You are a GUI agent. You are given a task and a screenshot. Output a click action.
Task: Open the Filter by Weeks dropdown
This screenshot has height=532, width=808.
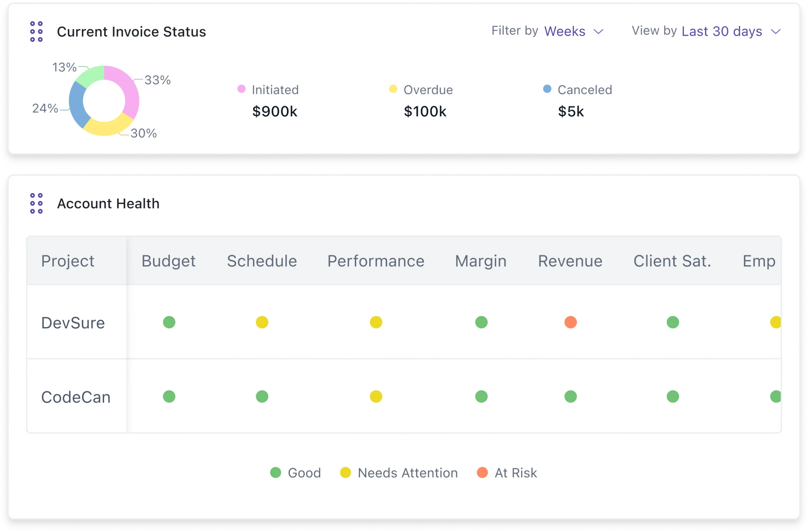pos(565,31)
